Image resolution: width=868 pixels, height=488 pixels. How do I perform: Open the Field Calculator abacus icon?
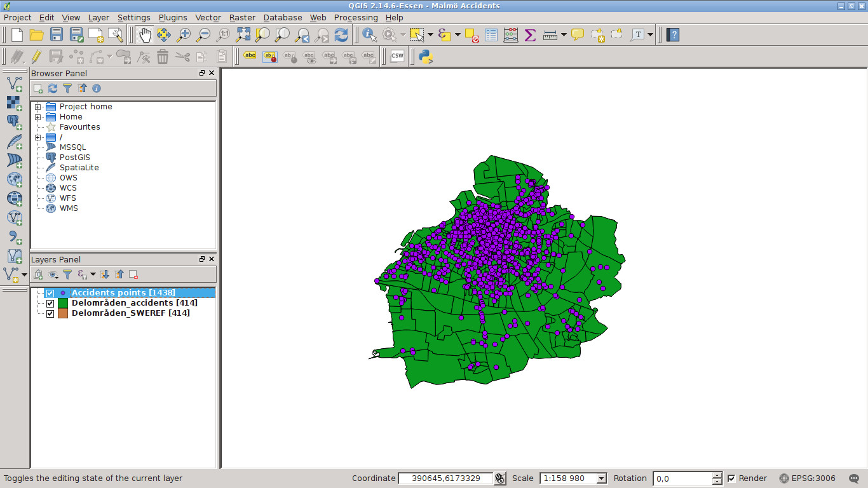pyautogui.click(x=510, y=35)
